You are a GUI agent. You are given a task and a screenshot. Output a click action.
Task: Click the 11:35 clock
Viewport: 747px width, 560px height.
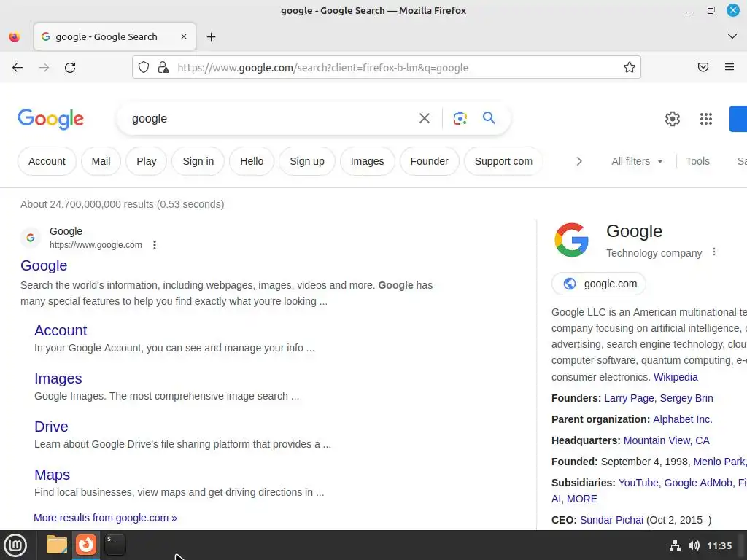coord(719,545)
